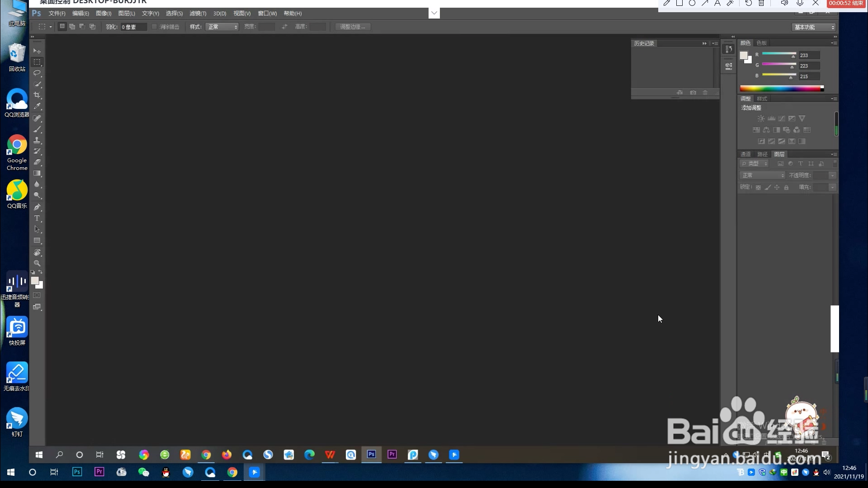Select the Horizontal Type tool
Screen dimensions: 868x488
(x=37, y=218)
